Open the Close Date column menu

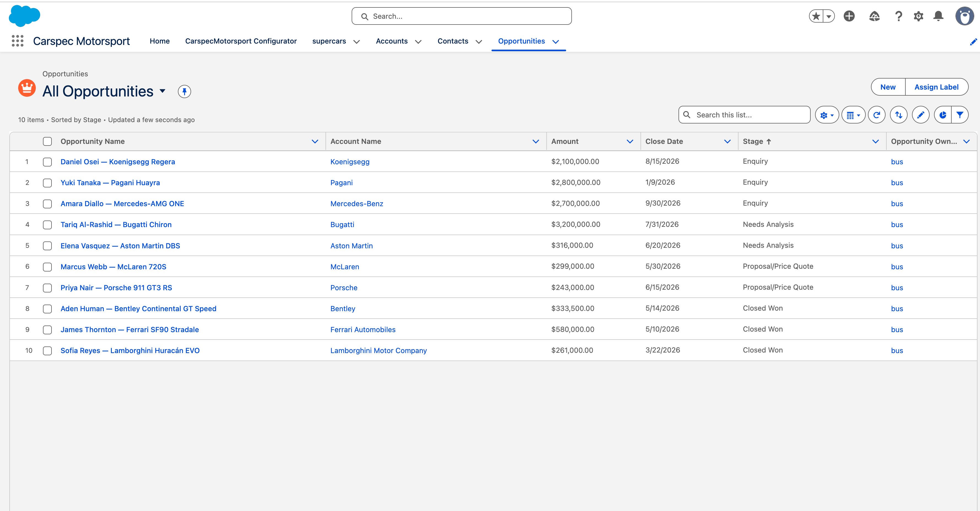point(727,141)
